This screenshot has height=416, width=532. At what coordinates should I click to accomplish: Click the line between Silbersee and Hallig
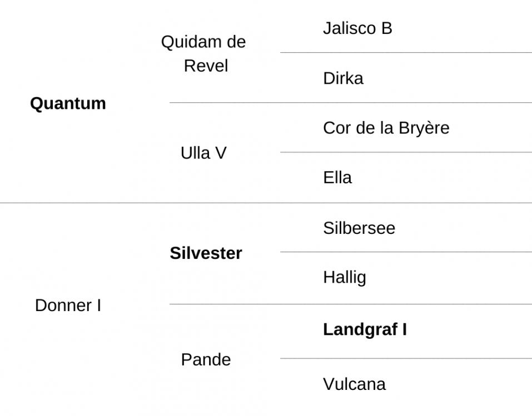tap(406, 252)
